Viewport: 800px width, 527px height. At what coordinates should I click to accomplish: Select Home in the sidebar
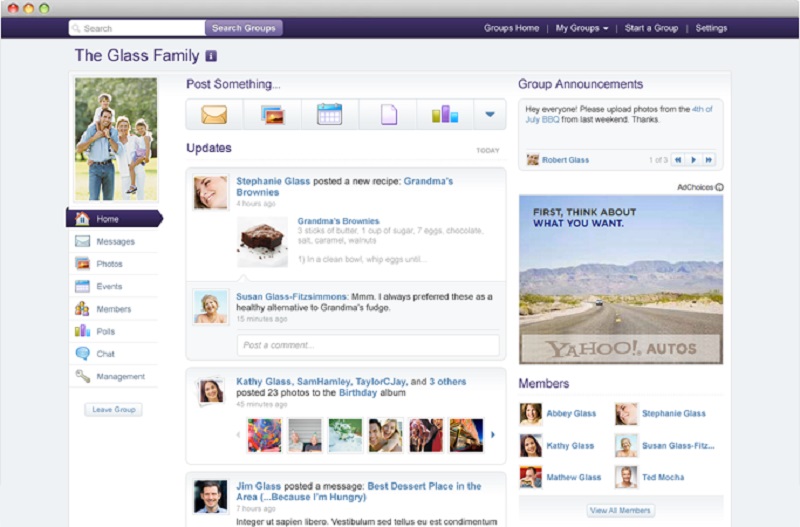point(114,218)
